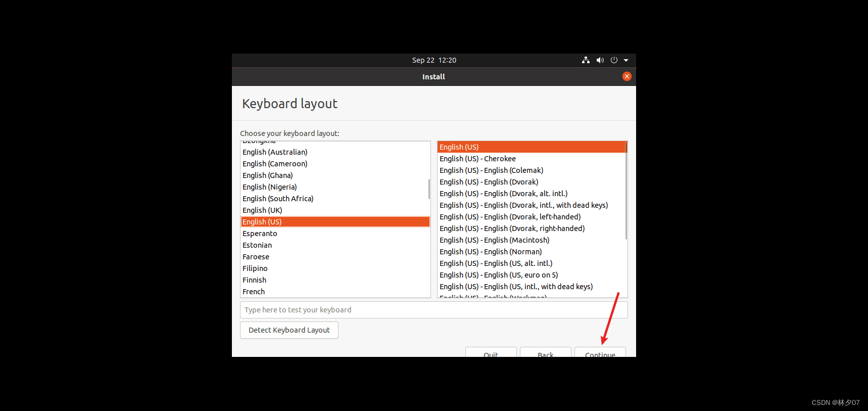Click the Back button
This screenshot has height=411, width=868.
(545, 352)
